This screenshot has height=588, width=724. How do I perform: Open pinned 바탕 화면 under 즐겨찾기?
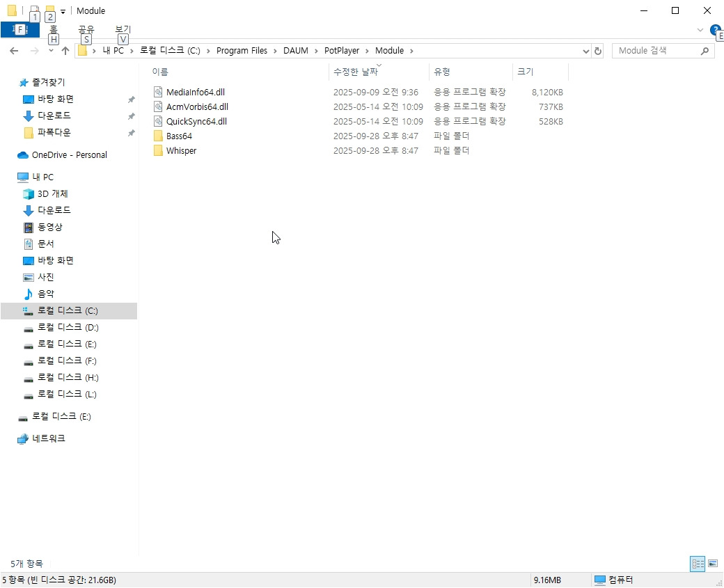click(x=56, y=100)
